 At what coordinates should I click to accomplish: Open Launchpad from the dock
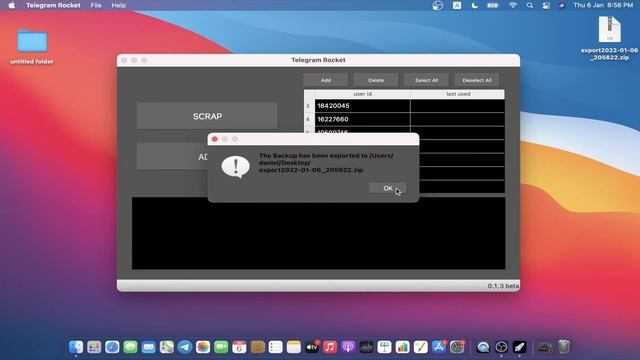coord(94,347)
